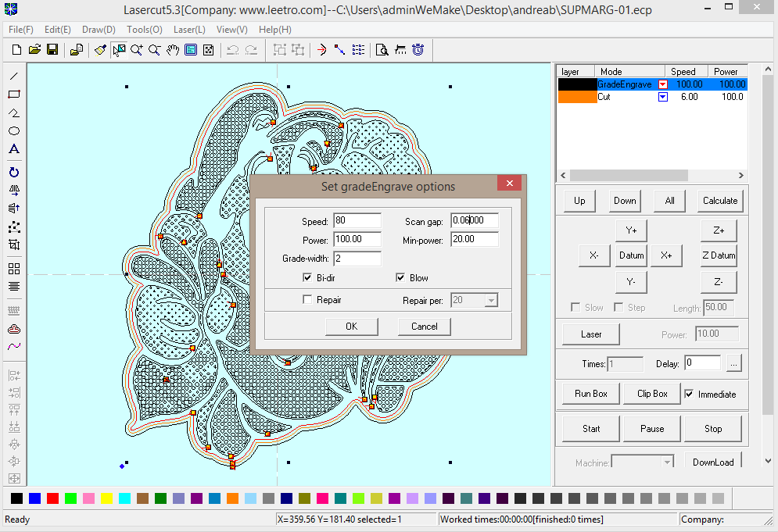Click OK in gradeEngrave options dialog
The height and width of the screenshot is (532, 778).
point(351,327)
